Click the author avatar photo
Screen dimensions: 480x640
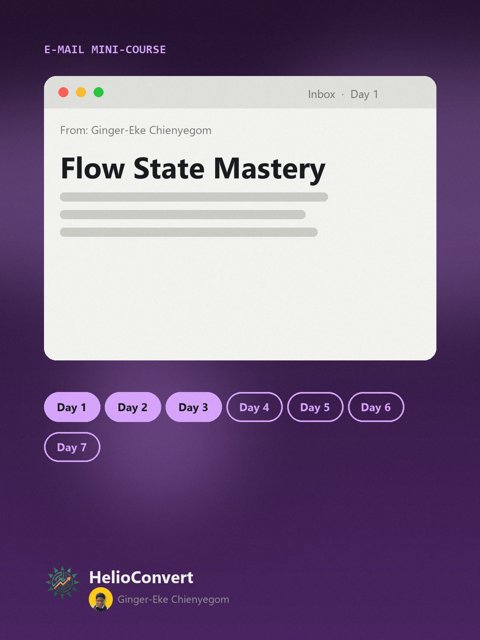[x=100, y=599]
